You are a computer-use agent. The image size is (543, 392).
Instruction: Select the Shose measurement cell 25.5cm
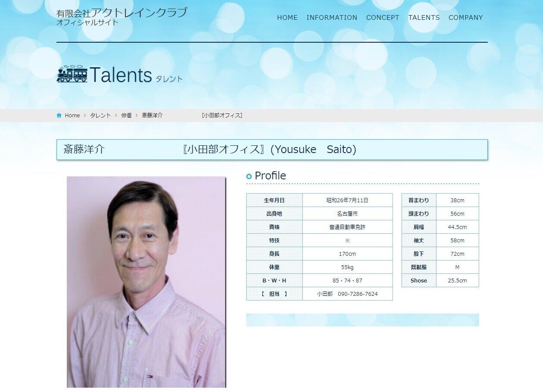(457, 280)
